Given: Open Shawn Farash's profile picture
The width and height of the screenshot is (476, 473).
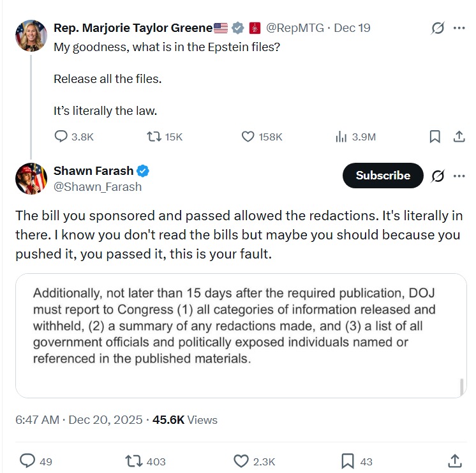Looking at the screenshot, I should 31,179.
